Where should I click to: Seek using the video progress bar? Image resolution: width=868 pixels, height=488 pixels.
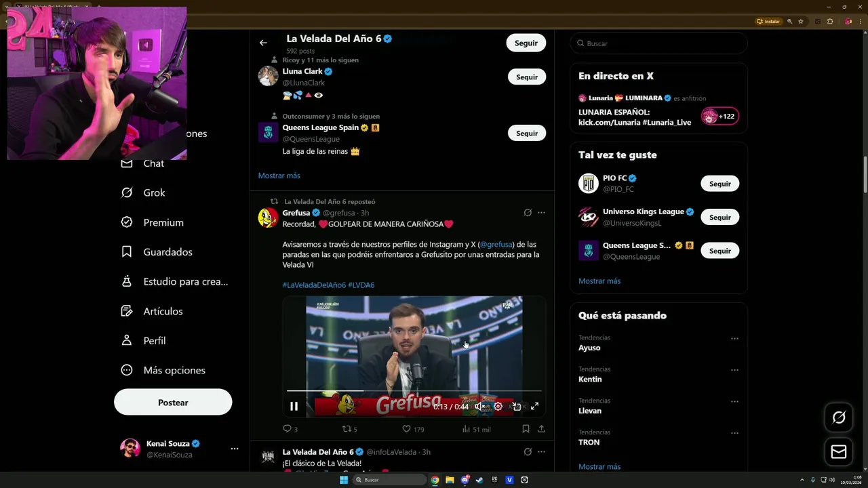pos(414,391)
